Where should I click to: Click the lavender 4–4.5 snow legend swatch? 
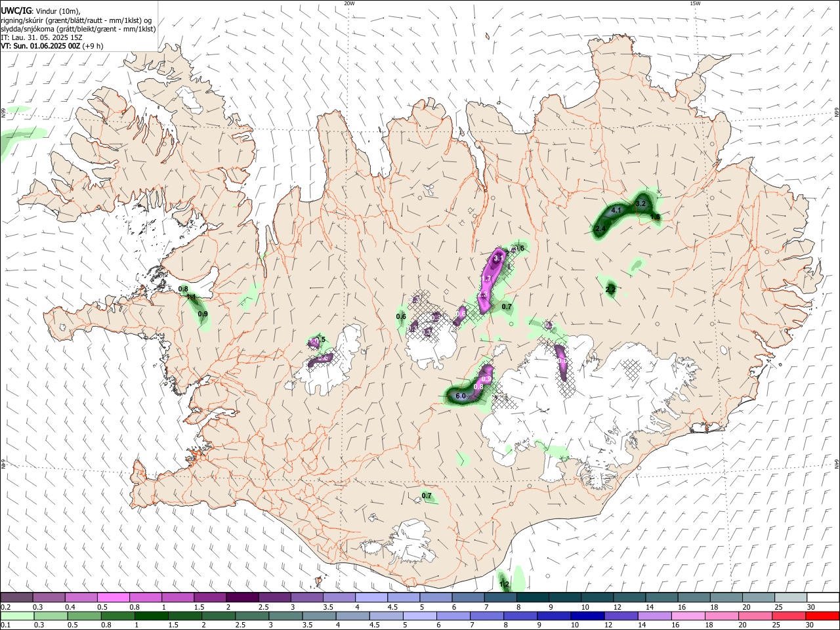pyautogui.click(x=371, y=598)
